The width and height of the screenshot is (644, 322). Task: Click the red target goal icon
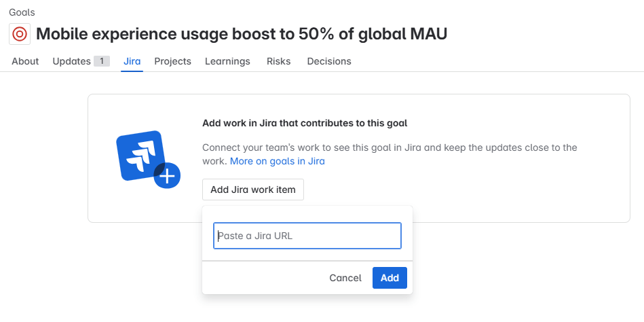20,33
